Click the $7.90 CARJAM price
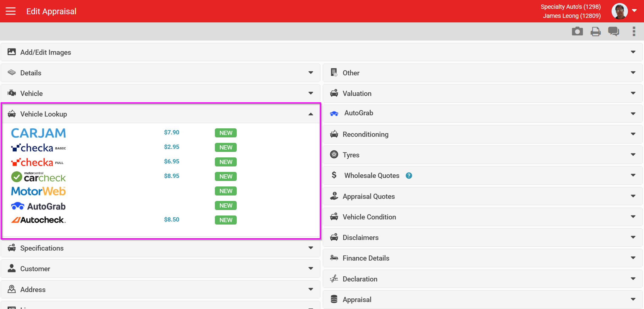This screenshot has width=644, height=309. click(172, 132)
